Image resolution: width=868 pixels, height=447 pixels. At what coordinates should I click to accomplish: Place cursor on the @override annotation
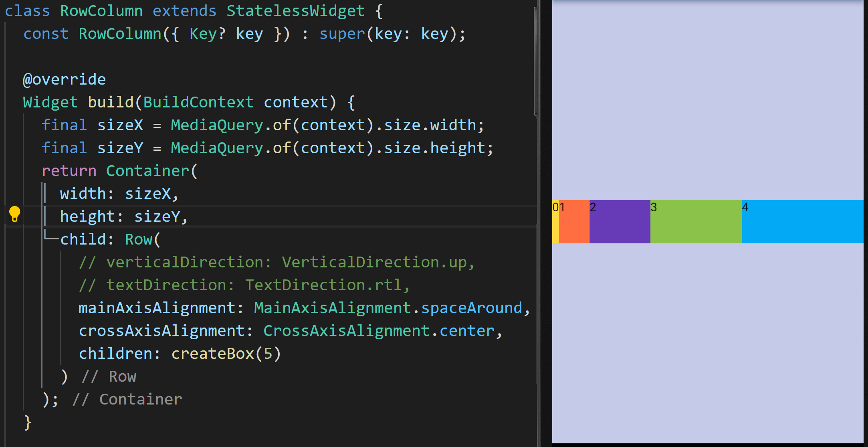(x=65, y=79)
